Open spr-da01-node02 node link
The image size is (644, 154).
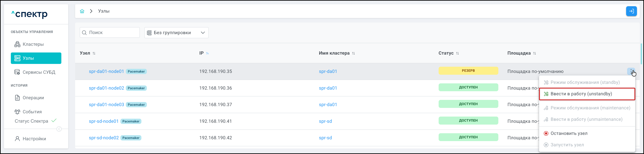(106, 88)
